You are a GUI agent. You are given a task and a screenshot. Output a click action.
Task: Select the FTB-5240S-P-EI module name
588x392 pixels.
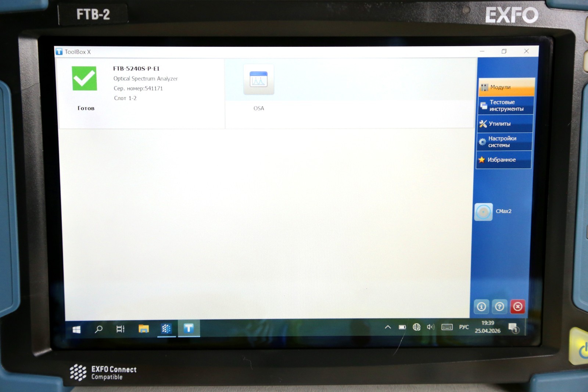[x=136, y=68]
